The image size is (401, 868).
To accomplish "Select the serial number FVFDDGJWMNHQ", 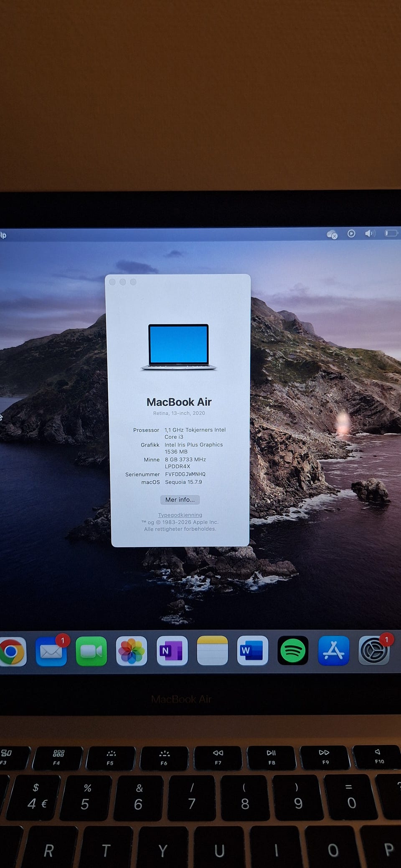I will coord(185,474).
